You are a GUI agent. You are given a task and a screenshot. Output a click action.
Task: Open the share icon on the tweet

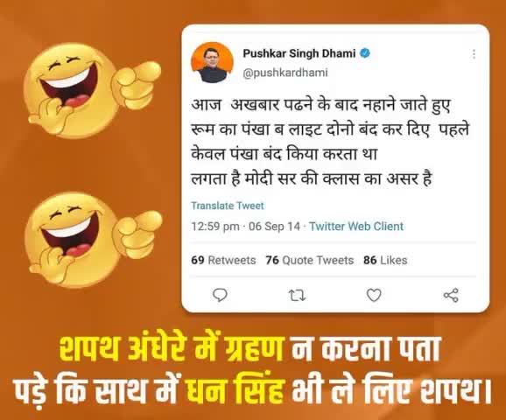coord(451,295)
